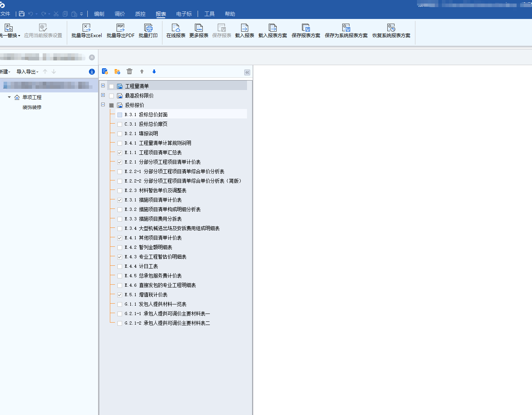The image size is (532, 415).
Task: Switch to the 调价 tab
Action: pos(120,14)
